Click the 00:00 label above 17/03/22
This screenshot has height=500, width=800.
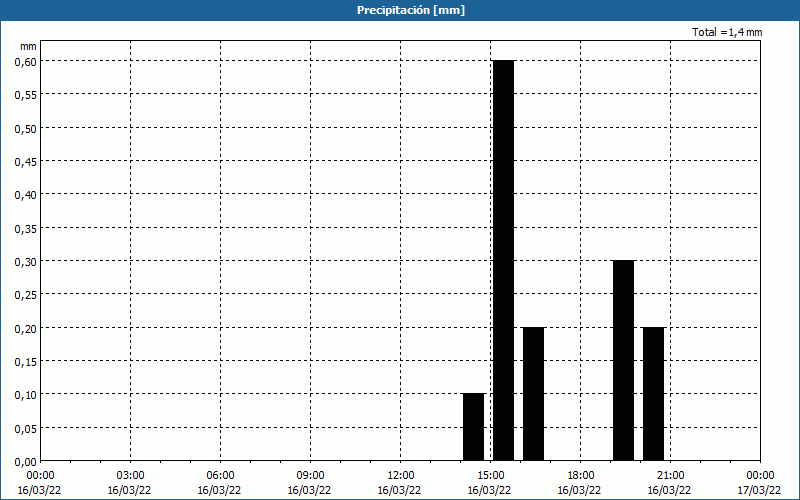pos(760,476)
